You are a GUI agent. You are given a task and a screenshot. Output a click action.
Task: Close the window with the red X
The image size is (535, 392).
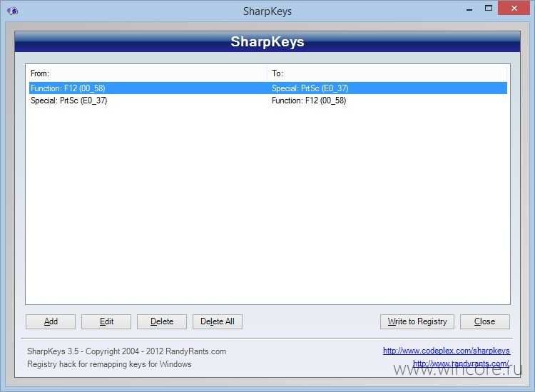[514, 8]
